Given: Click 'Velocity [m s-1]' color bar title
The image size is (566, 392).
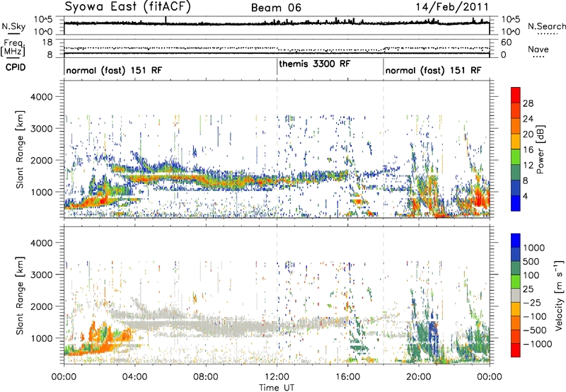Looking at the screenshot, I should coord(559,295).
